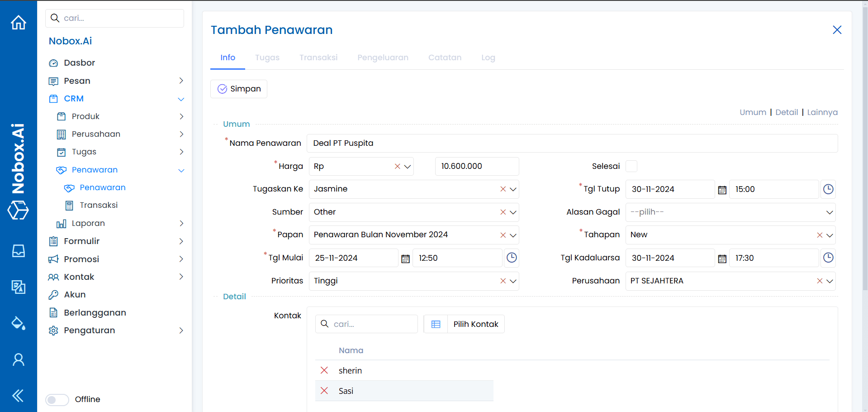
Task: Collapse sidebar with double chevron icon
Action: (18, 395)
